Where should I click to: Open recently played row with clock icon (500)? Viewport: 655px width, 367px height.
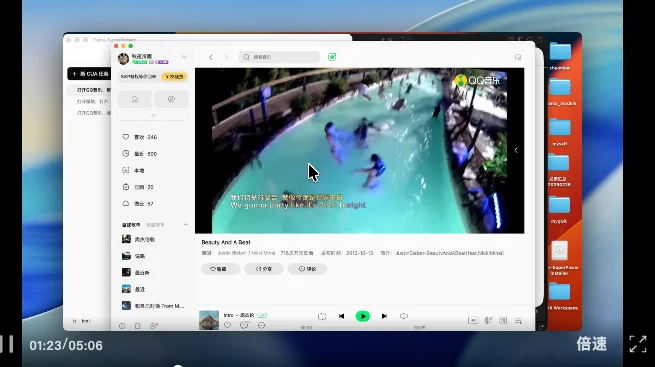tap(153, 154)
